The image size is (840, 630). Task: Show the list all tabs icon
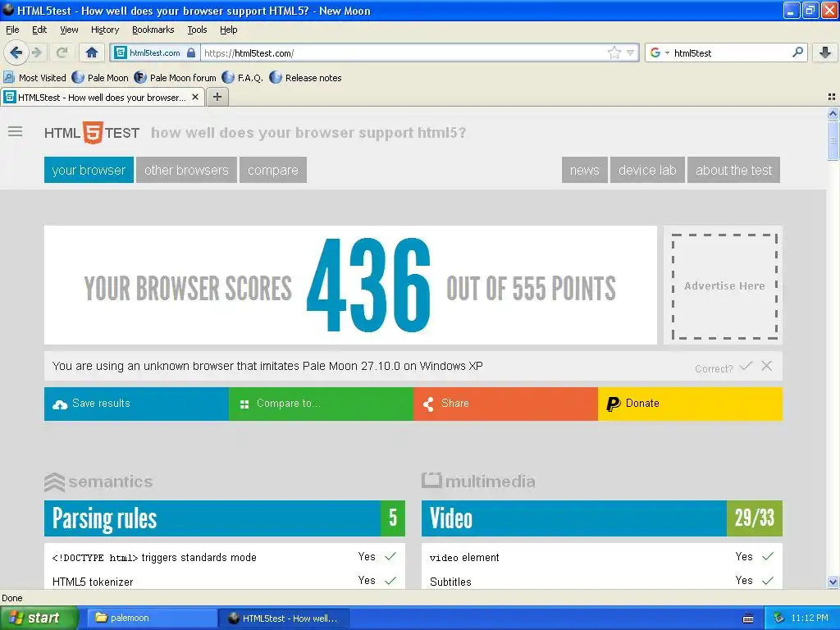pyautogui.click(x=832, y=97)
